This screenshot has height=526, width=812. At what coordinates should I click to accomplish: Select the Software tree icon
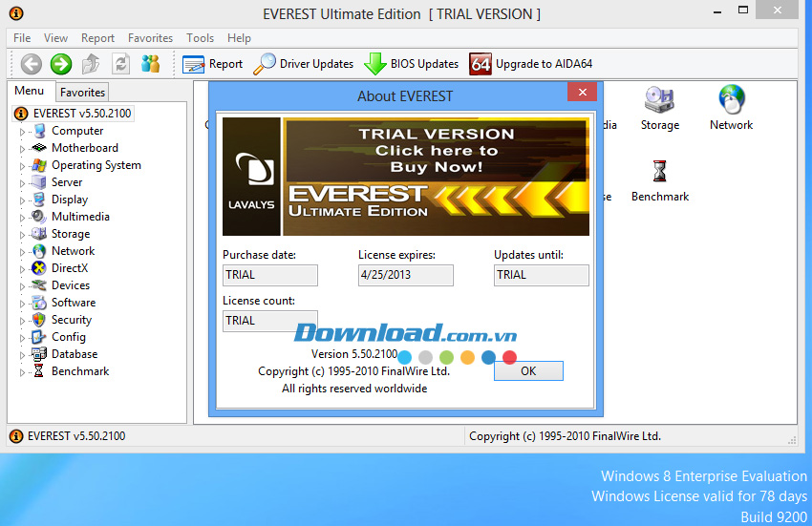click(39, 303)
